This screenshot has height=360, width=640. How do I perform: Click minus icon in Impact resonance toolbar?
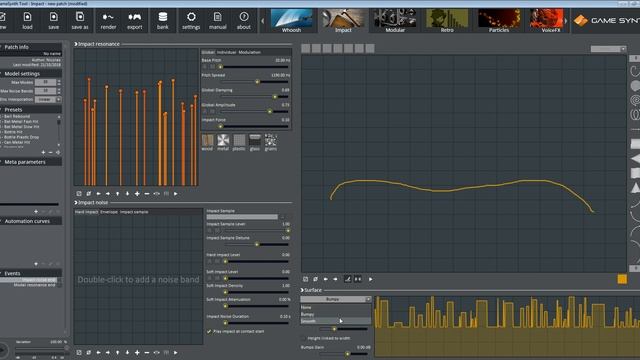147,193
